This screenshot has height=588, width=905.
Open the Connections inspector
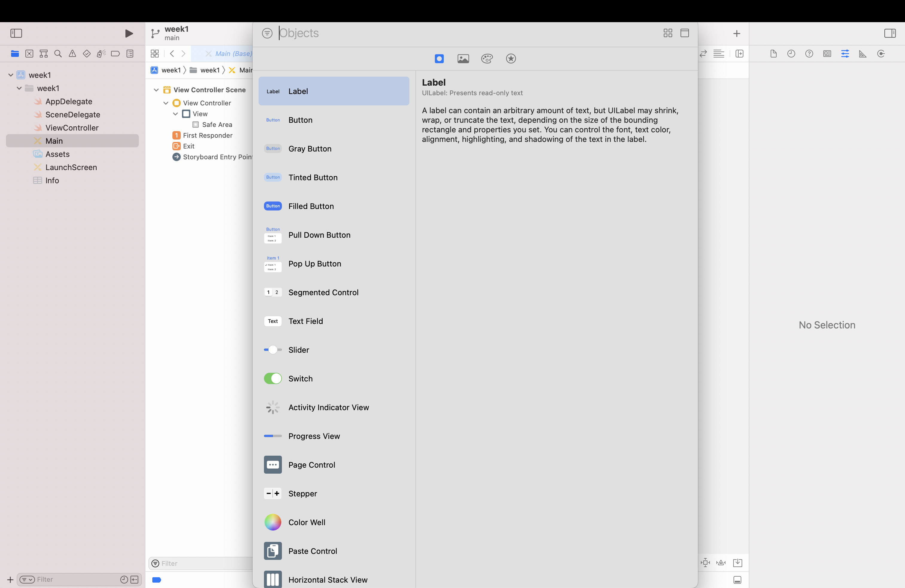[x=881, y=54]
